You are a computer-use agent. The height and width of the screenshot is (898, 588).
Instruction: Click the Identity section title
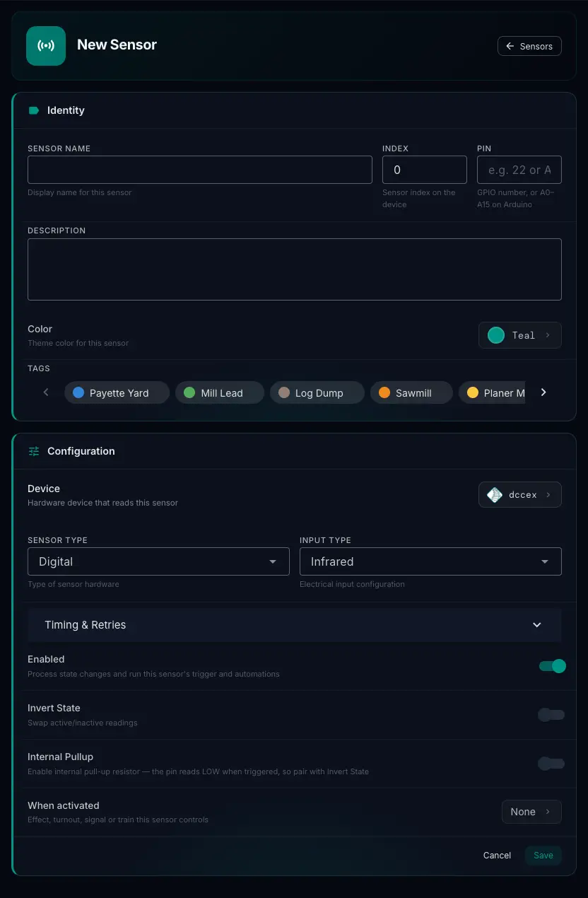[x=66, y=110]
